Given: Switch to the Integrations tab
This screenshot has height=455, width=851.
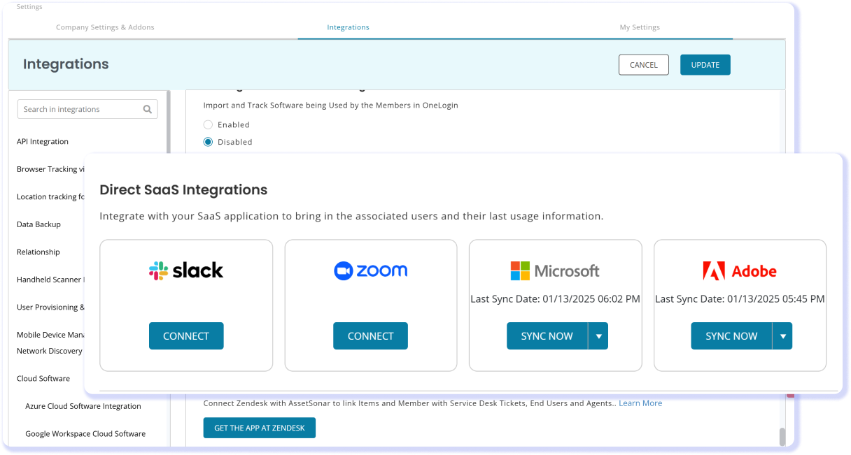Looking at the screenshot, I should coord(348,27).
